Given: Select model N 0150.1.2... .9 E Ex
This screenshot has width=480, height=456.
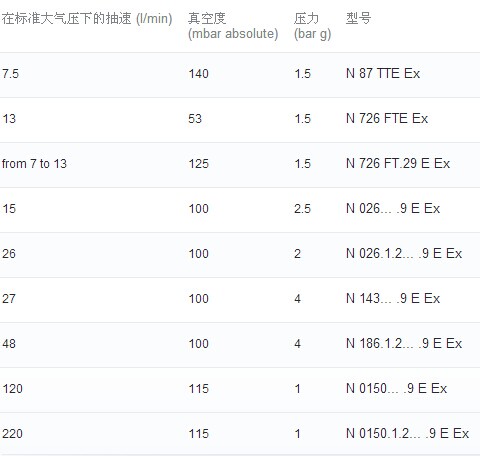Looking at the screenshot, I should point(407,434).
